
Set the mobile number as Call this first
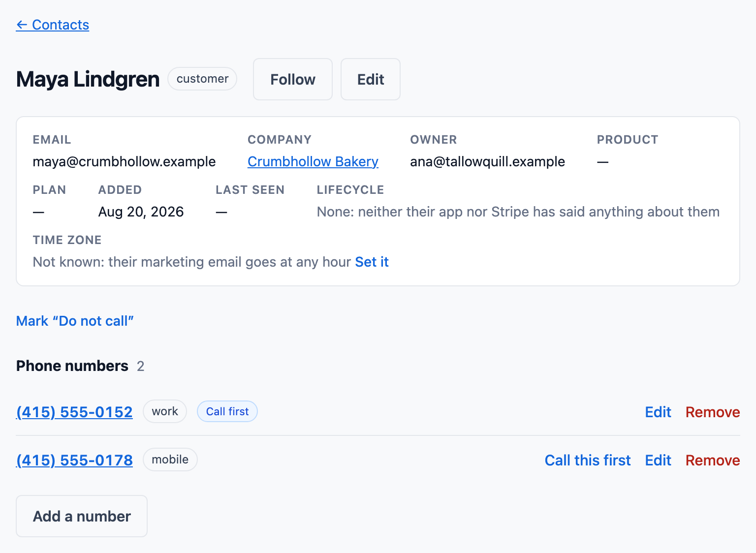tap(588, 460)
